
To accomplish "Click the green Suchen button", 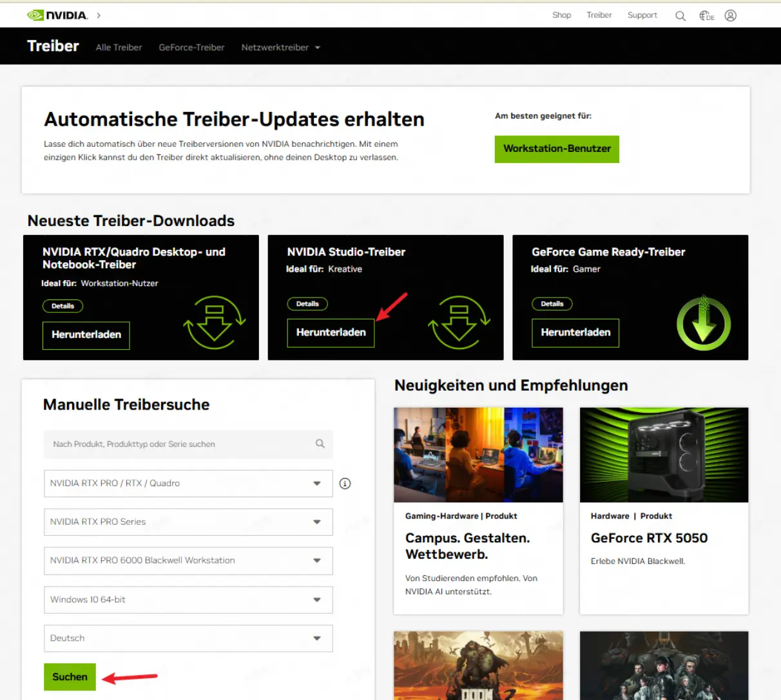I will (x=70, y=677).
